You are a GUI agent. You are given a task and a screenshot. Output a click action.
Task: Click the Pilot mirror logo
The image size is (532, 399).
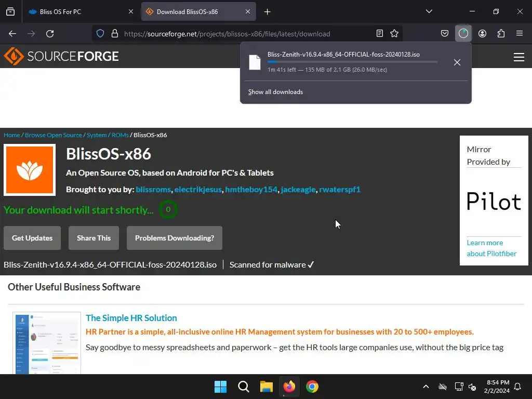(494, 201)
